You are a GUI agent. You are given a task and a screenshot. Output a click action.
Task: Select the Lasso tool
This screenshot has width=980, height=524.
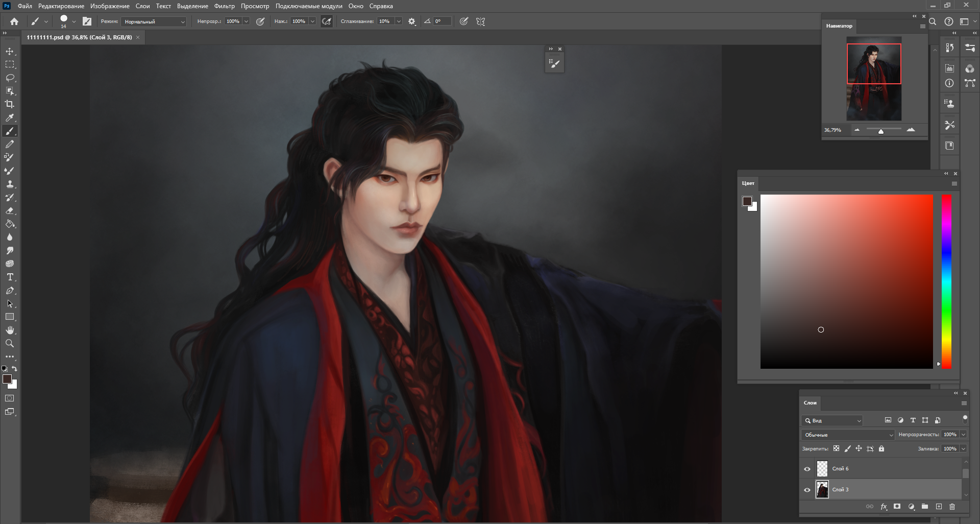pos(10,78)
